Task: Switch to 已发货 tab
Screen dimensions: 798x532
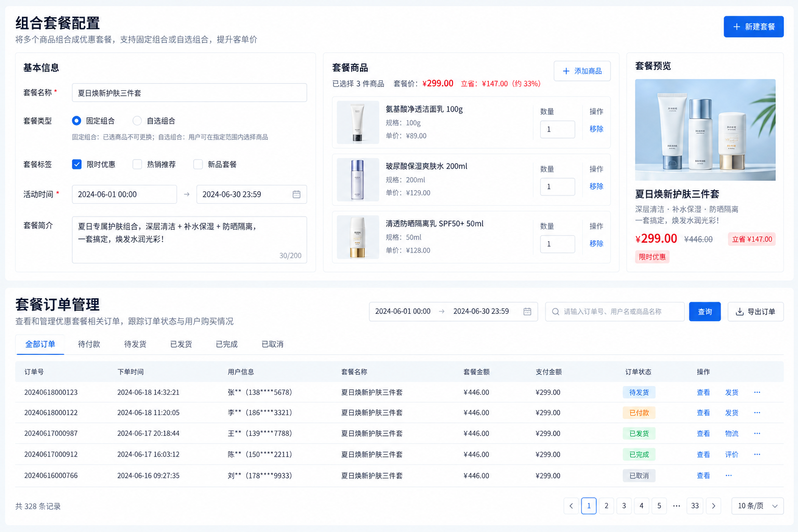Action: 181,344
